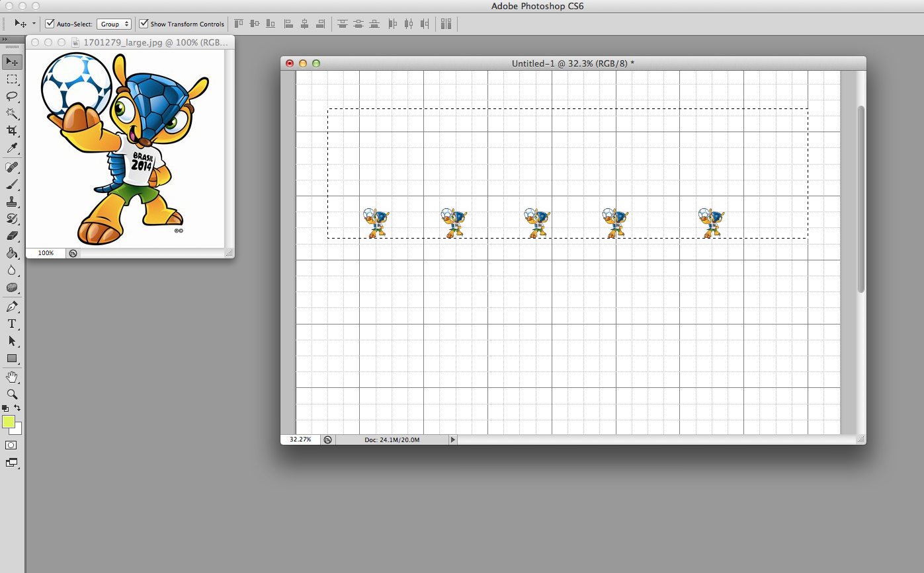Pick the Eyedropper tool
The width and height of the screenshot is (924, 573).
[x=12, y=148]
